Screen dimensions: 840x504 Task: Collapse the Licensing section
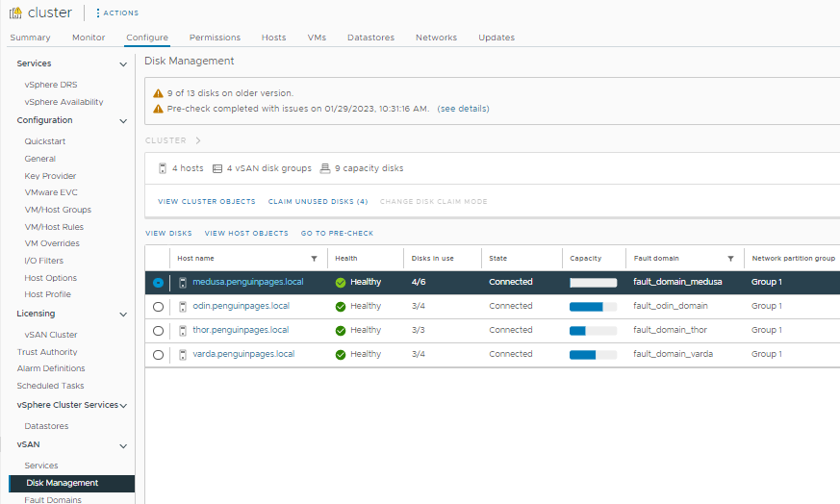(123, 315)
